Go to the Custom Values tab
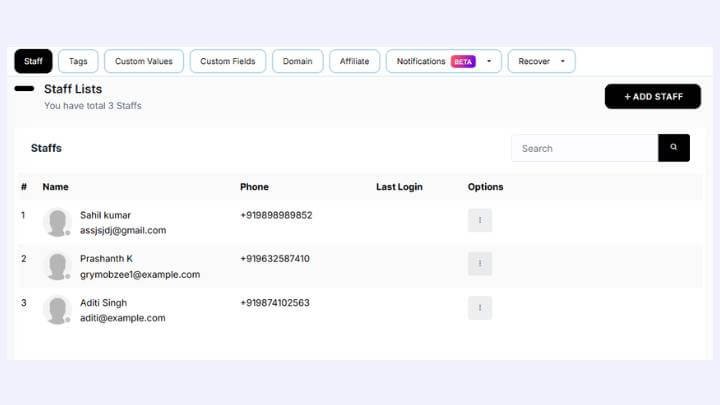 click(x=143, y=61)
